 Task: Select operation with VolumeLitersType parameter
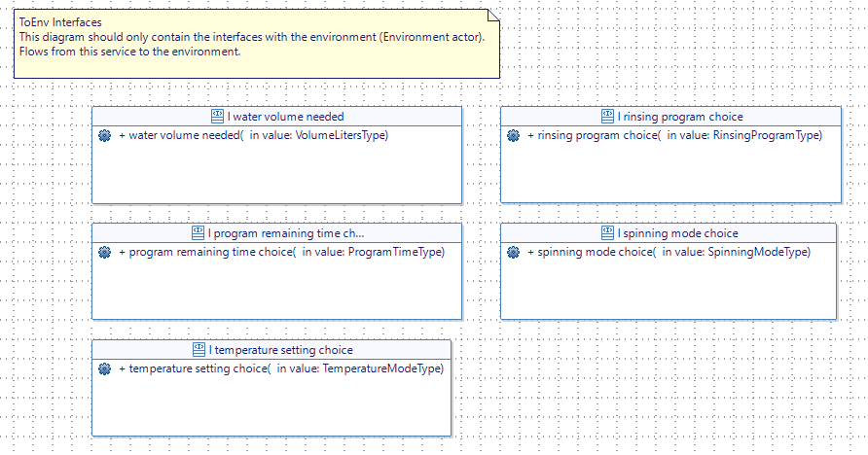[x=254, y=135]
